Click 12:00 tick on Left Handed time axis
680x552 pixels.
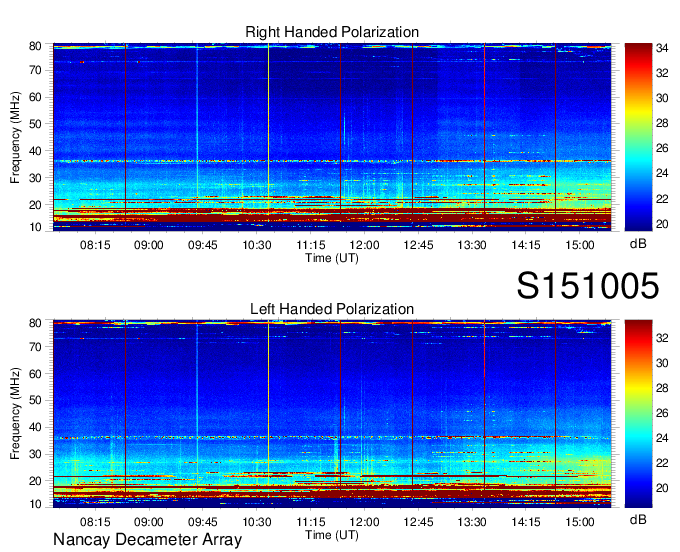[364, 522]
